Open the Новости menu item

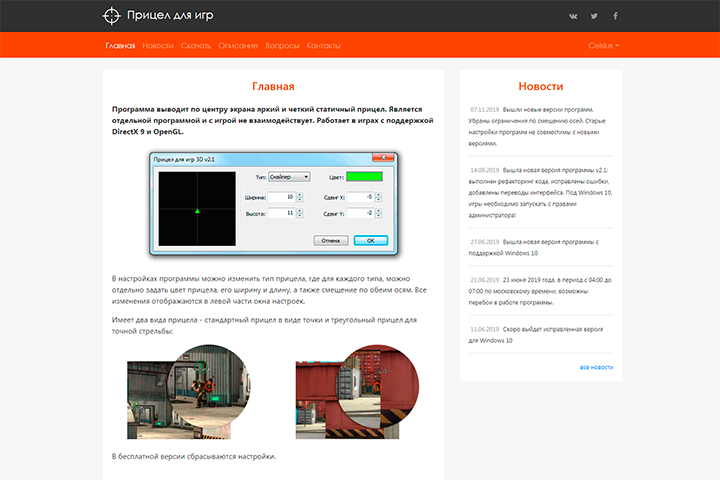pos(158,45)
